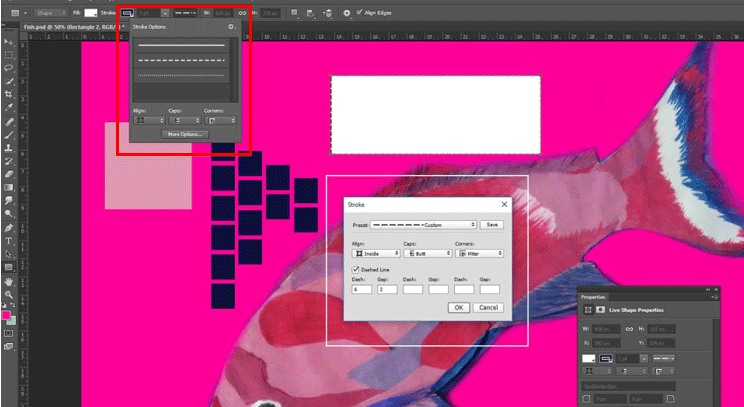
Task: Select the Eraser tool
Action: click(x=9, y=175)
